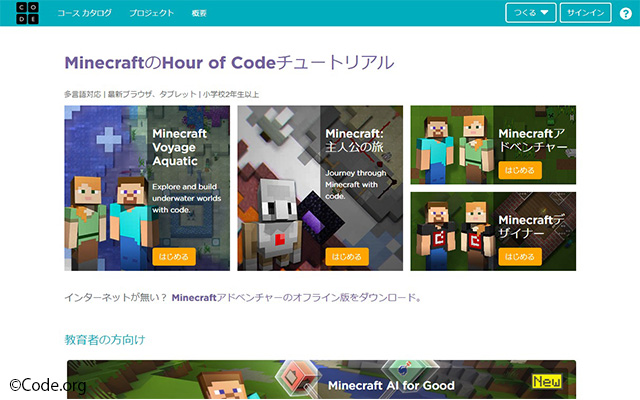Open the Minecraft AI for Good banner
The width and height of the screenshot is (640, 400).
pos(322,380)
